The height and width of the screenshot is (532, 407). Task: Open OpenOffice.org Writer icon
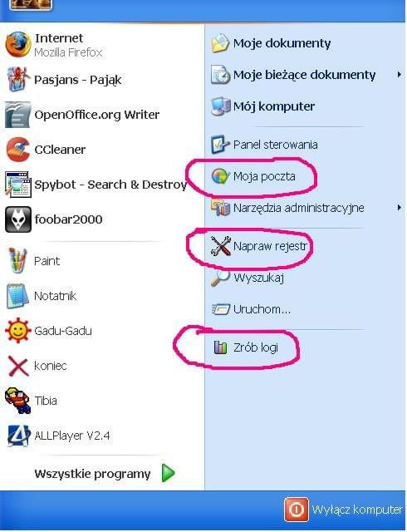point(18,115)
